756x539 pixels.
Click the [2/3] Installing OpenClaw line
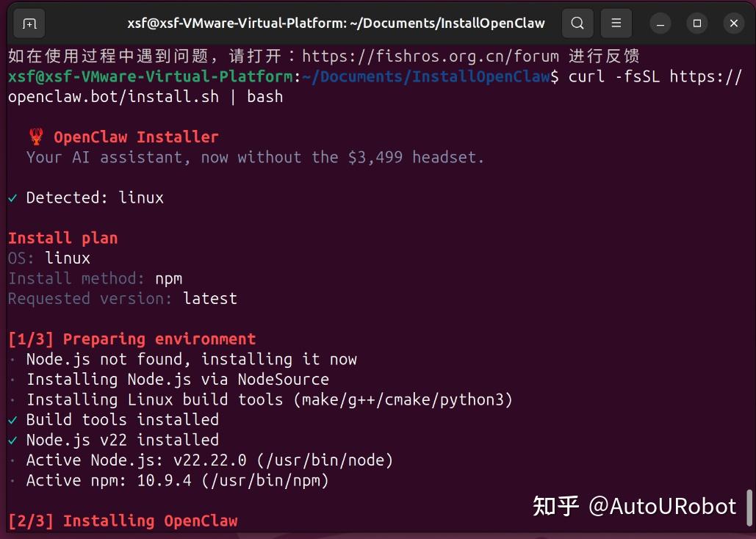[x=123, y=521]
